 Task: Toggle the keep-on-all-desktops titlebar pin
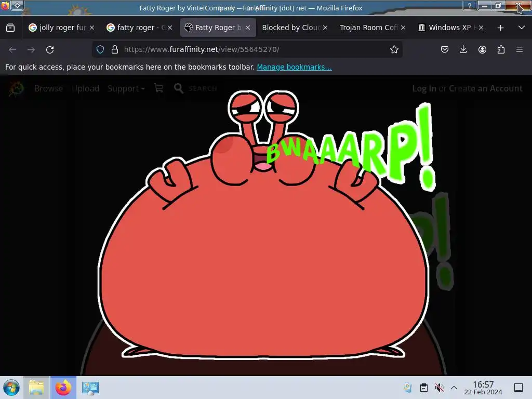point(17,6)
